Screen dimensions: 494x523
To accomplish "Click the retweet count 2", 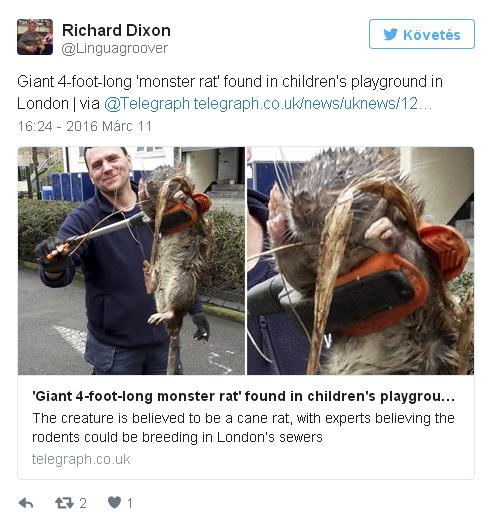I will [83, 503].
